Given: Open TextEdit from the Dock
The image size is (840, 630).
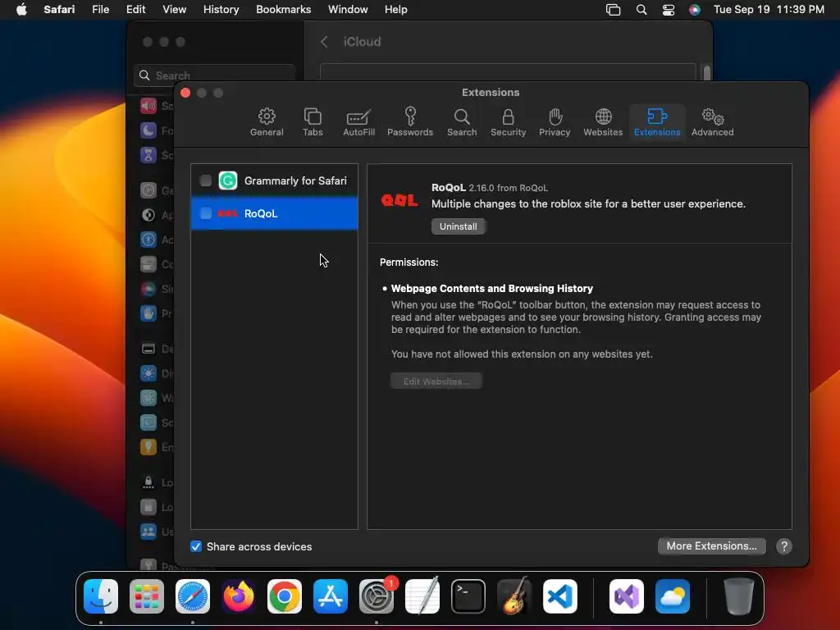Looking at the screenshot, I should pyautogui.click(x=422, y=596).
